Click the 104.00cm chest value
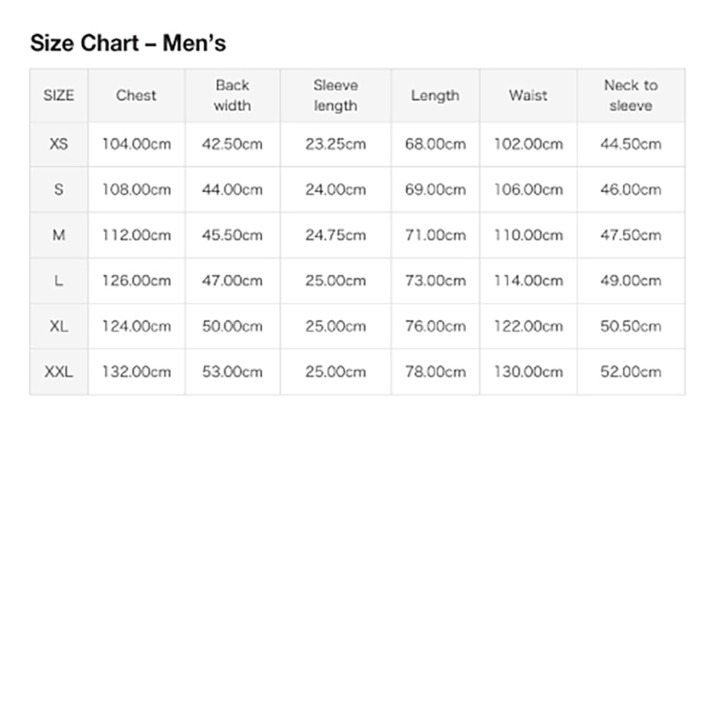728x728 pixels. tap(137, 144)
